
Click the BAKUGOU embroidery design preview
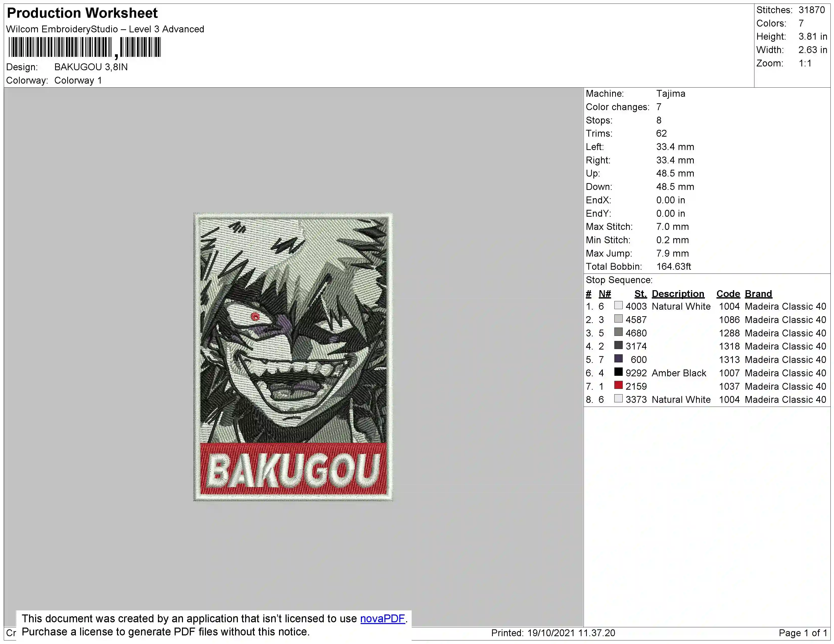pos(293,357)
